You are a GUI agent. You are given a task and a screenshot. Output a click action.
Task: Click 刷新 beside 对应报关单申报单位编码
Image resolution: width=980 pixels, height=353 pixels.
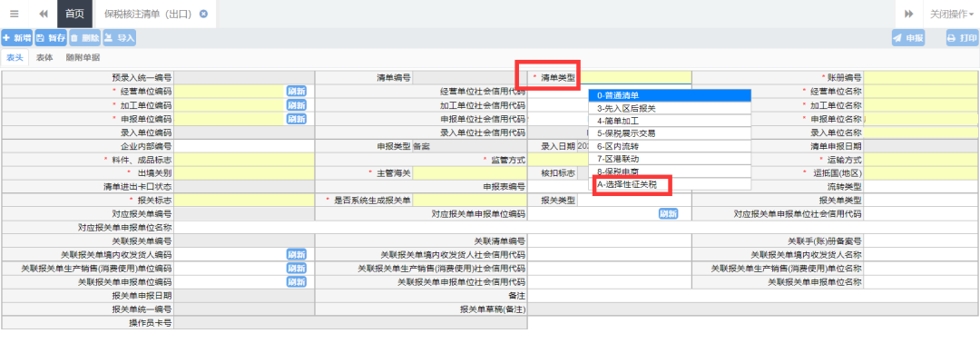668,213
